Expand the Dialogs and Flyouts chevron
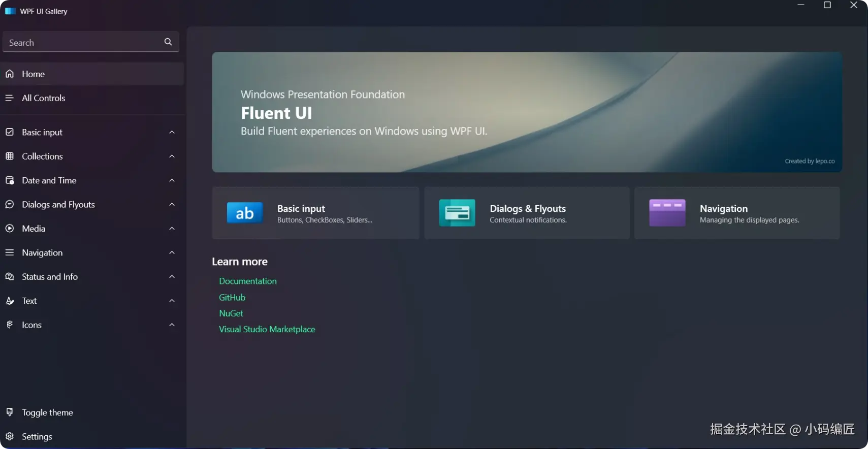 (172, 204)
